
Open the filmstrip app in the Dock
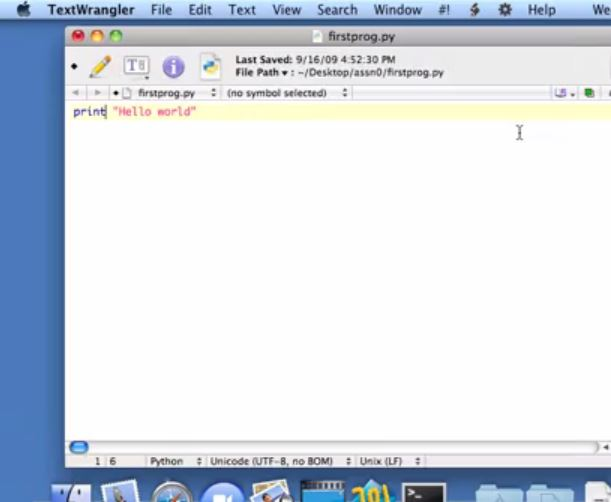(323, 491)
